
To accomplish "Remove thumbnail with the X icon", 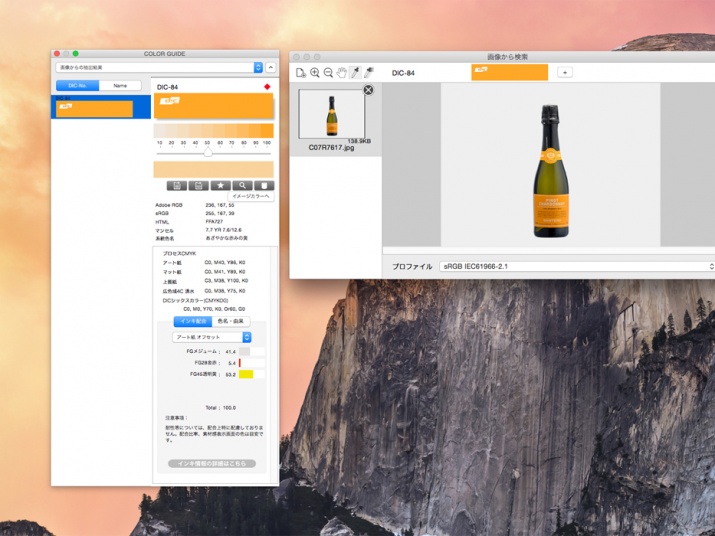I will (367, 90).
